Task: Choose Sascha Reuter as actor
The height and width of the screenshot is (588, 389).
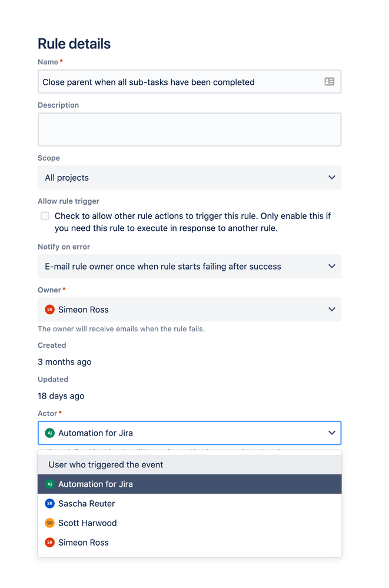Action: click(x=87, y=504)
